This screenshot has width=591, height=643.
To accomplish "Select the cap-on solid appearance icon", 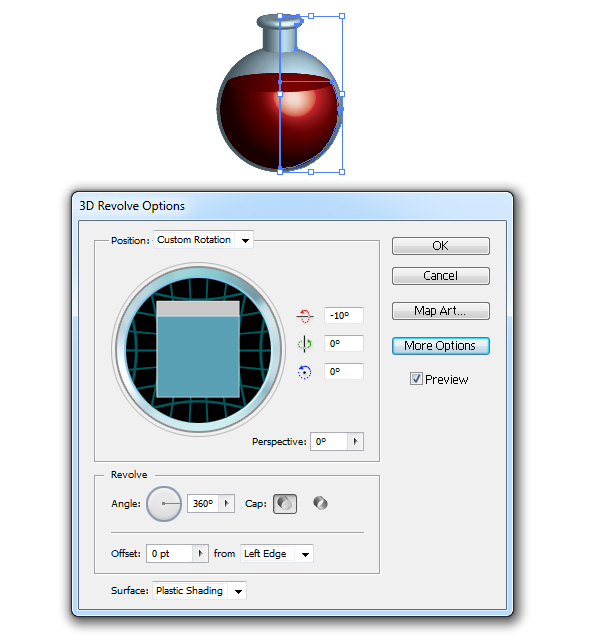I will [x=285, y=503].
